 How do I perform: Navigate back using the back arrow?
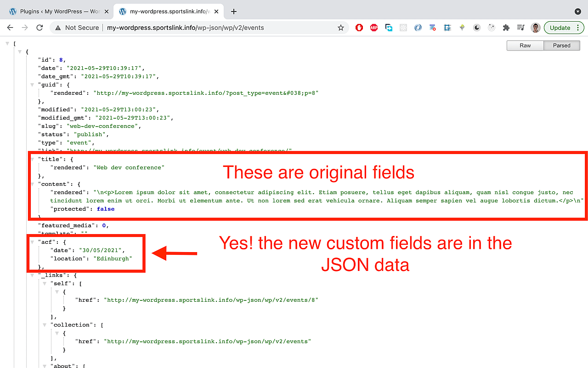10,27
